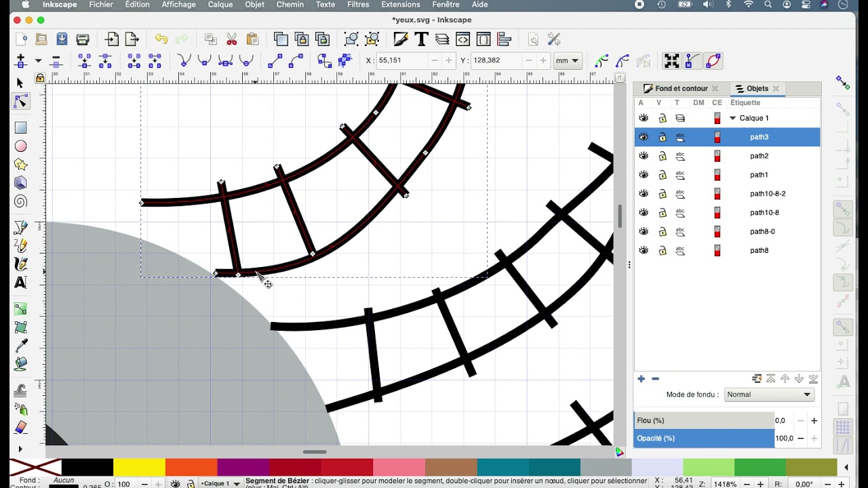Screen dimensions: 868x488
Task: Select the Text tool in toolbox
Action: [20, 283]
